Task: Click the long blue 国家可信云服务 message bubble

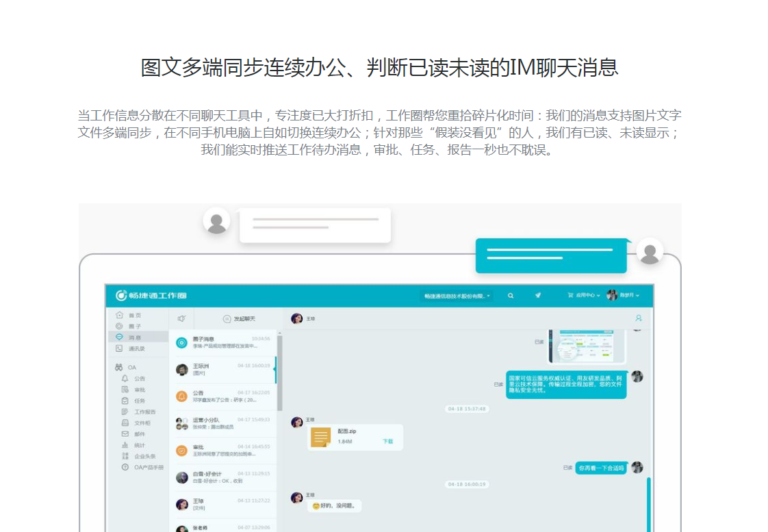Action: (x=565, y=385)
